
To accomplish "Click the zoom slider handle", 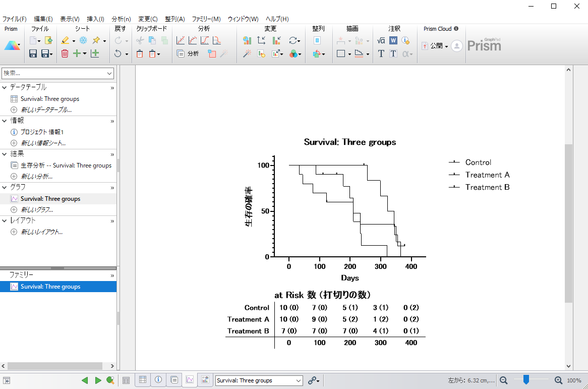I will click(526, 380).
